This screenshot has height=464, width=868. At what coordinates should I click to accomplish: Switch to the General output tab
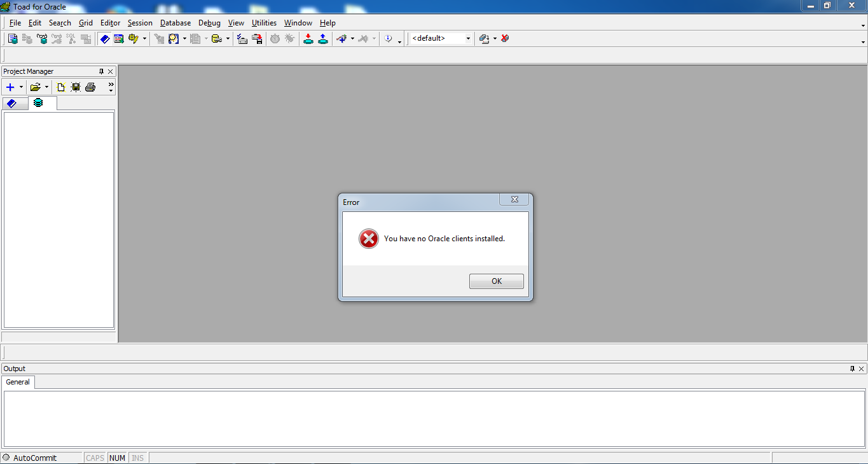click(x=18, y=382)
